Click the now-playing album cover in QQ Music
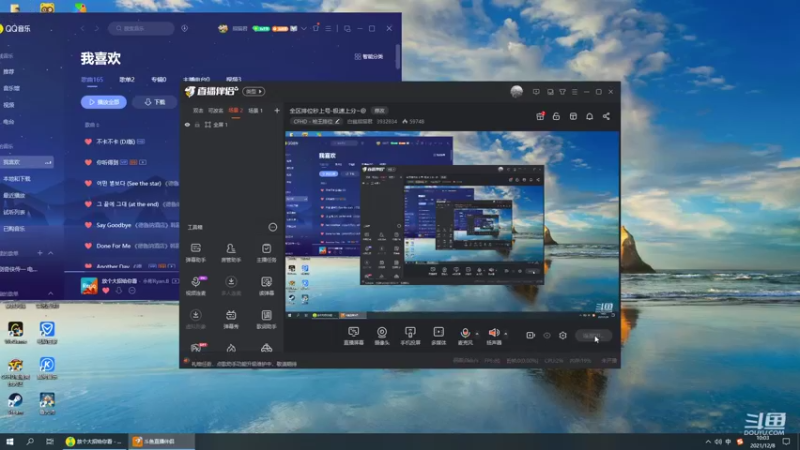 [x=89, y=286]
